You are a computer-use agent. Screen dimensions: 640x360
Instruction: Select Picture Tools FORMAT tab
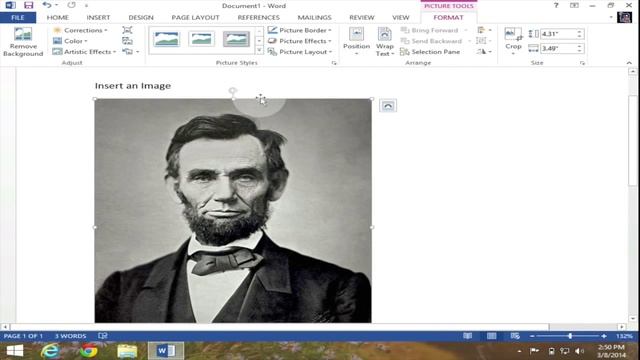pos(448,18)
